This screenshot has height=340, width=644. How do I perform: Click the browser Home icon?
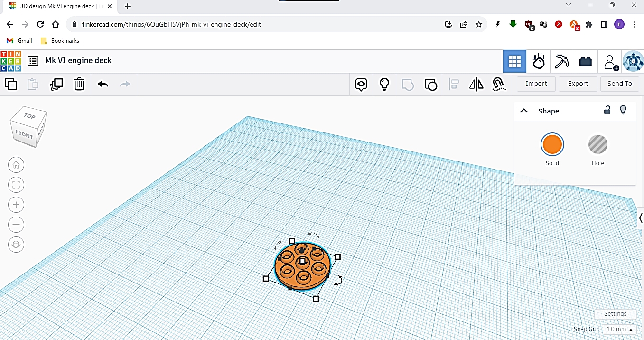(56, 24)
